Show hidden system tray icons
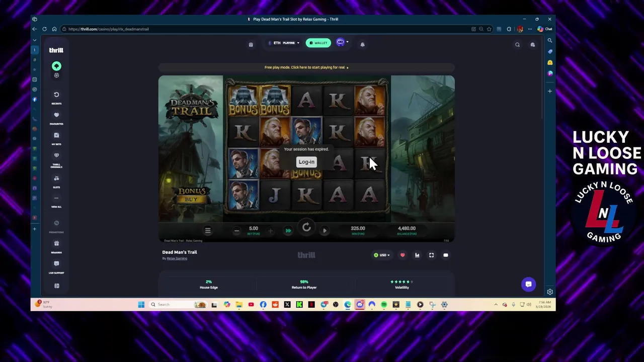The image size is (644, 362). coord(496,305)
